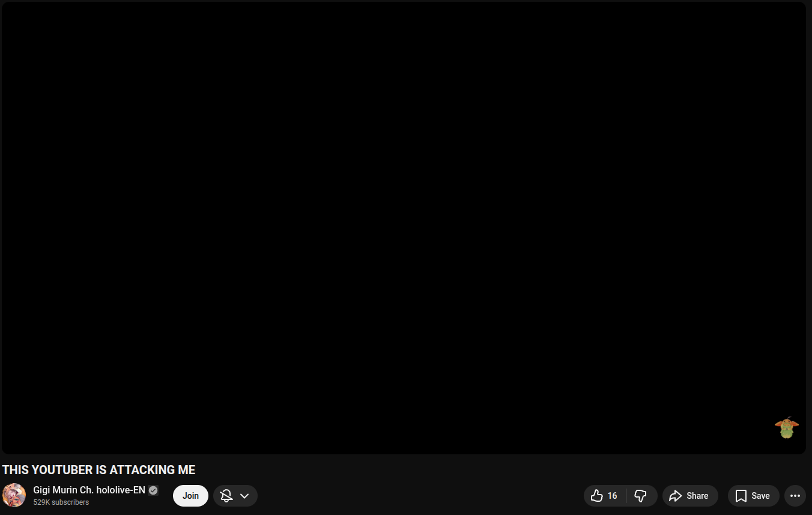
Task: Dislike the video with thumbs down
Action: (x=641, y=496)
